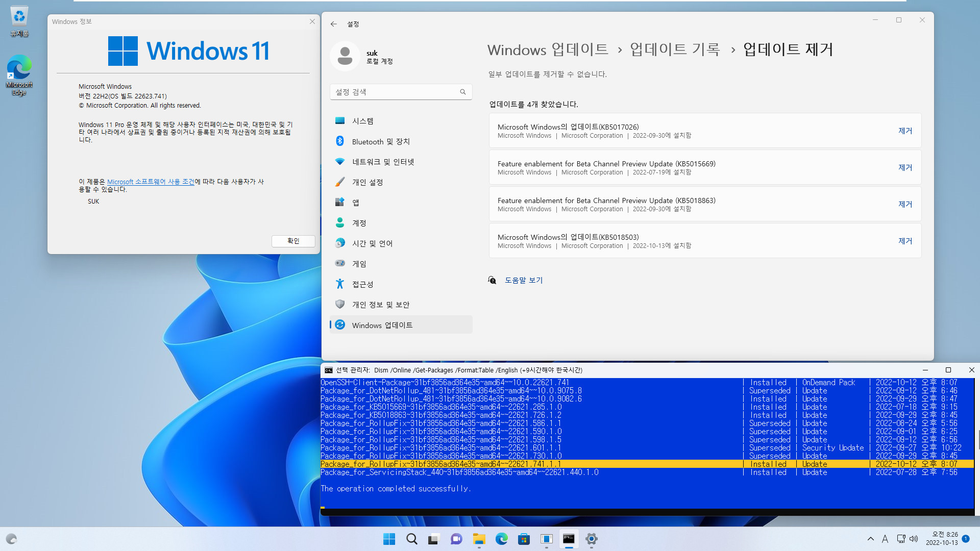The height and width of the screenshot is (551, 980).
Task: Open 시간 및 언어 settings
Action: coord(401,243)
